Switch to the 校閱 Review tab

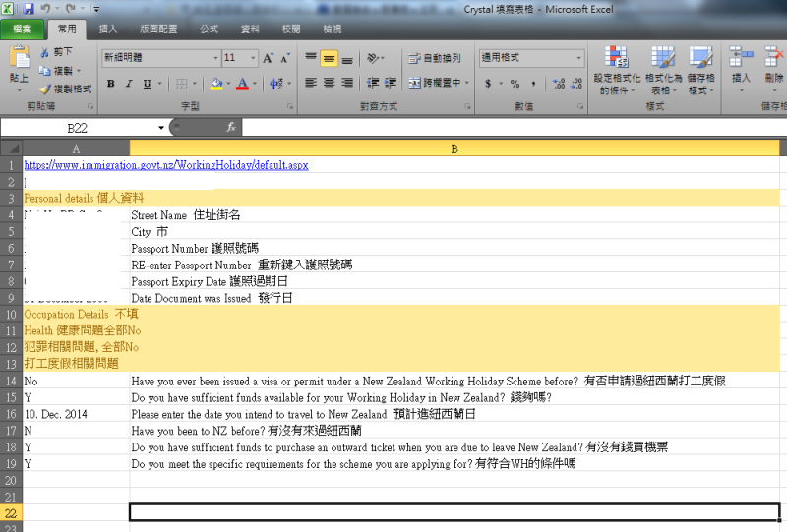(x=291, y=30)
